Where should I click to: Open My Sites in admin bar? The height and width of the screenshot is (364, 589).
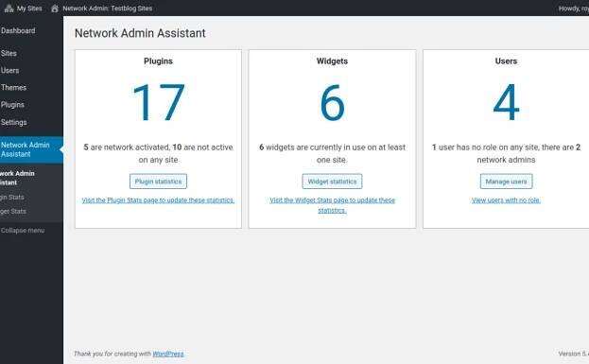(29, 9)
